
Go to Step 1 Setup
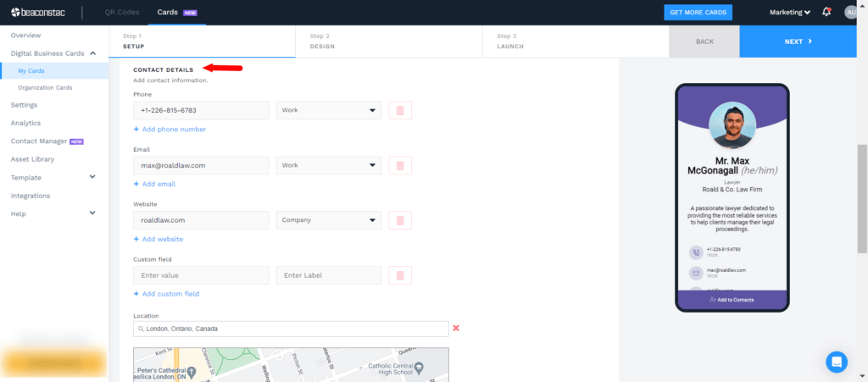pyautogui.click(x=202, y=41)
